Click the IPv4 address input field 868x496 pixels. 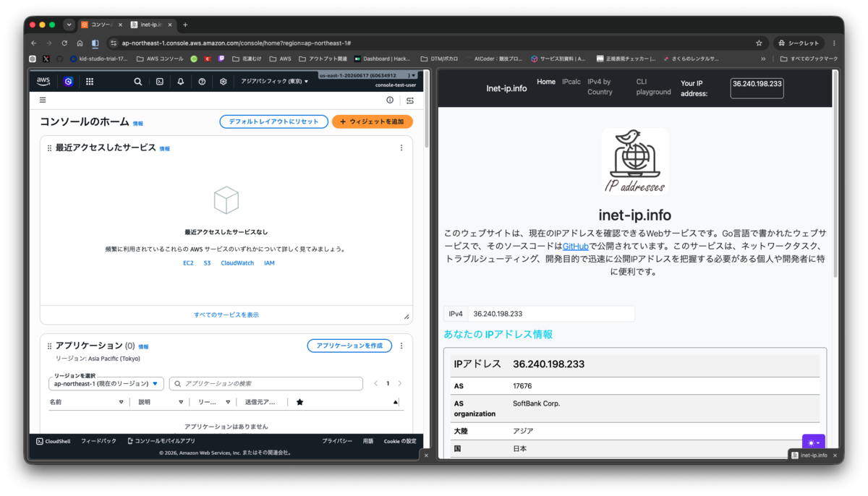(551, 314)
